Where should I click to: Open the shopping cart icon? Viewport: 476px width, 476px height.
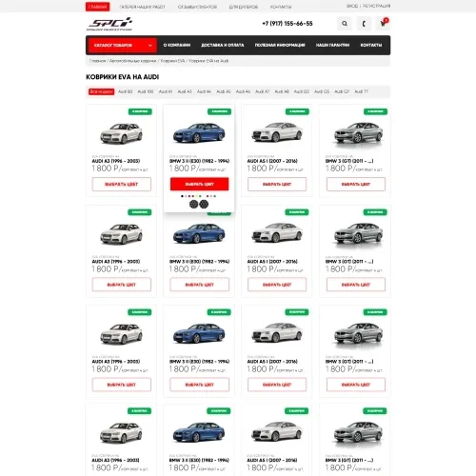pos(383,24)
